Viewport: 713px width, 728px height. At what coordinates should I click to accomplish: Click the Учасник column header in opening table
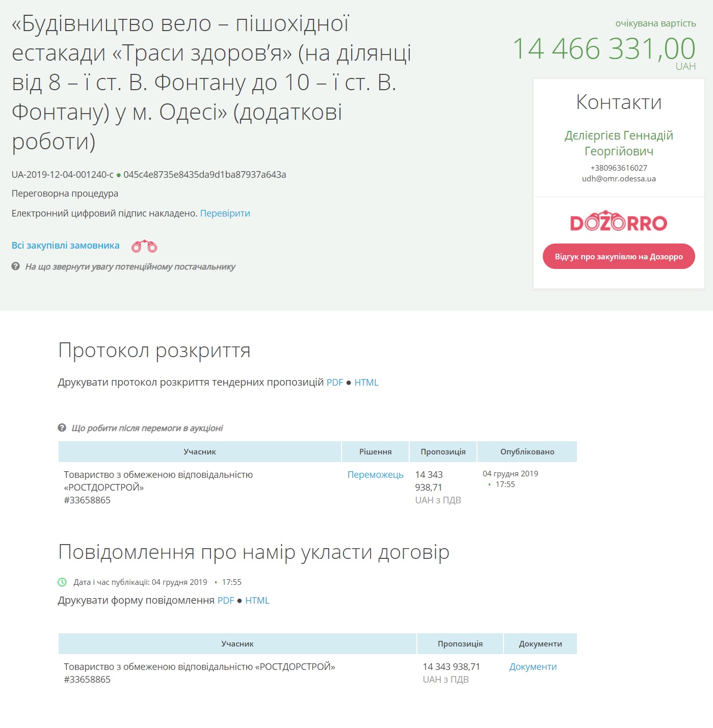[x=200, y=452]
